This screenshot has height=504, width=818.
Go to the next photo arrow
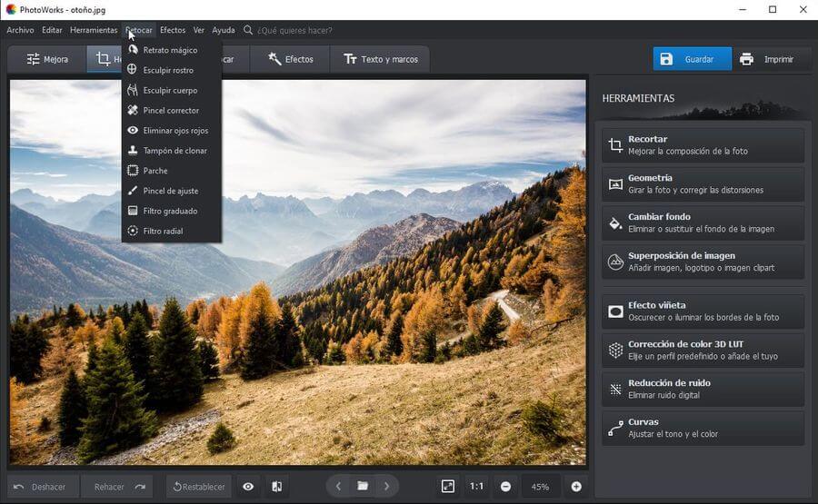tap(386, 486)
